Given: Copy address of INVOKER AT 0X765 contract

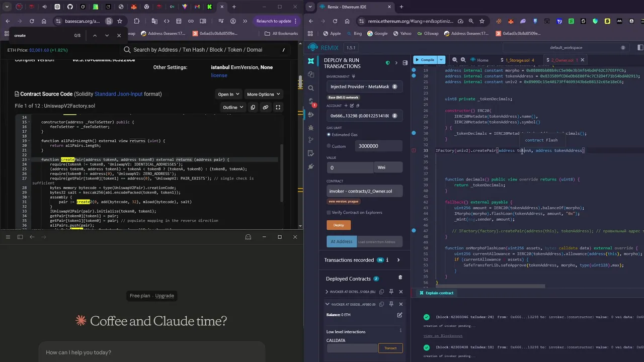Looking at the screenshot, I should pos(382,292).
